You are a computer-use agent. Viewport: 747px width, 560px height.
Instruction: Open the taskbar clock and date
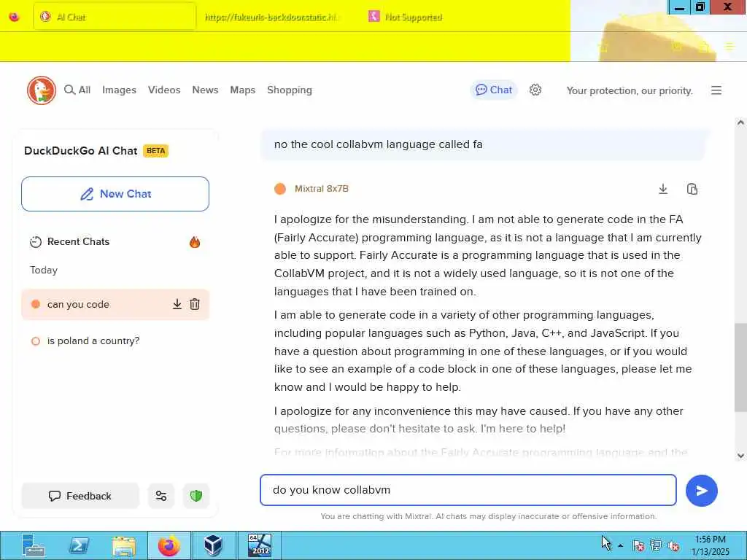[711, 545]
